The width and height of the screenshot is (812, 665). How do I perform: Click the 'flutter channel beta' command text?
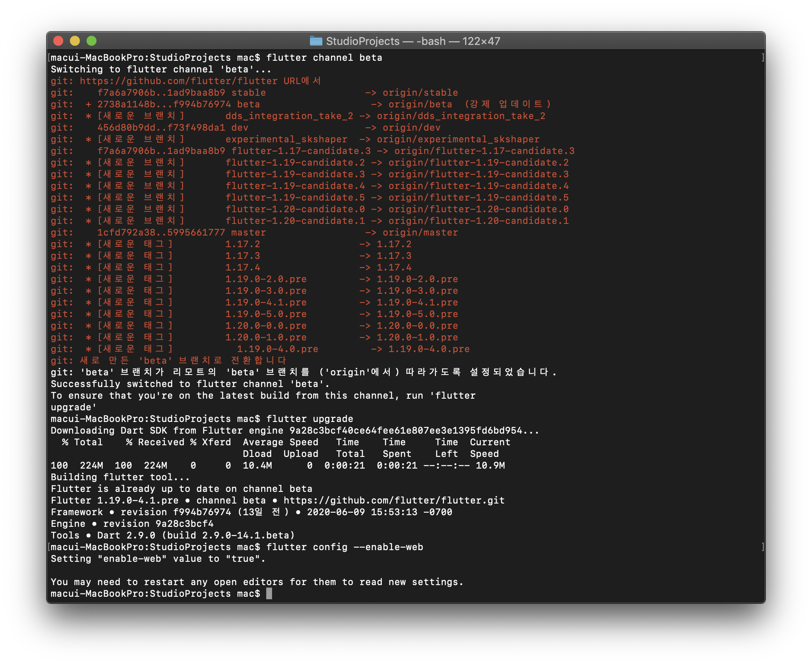[324, 58]
